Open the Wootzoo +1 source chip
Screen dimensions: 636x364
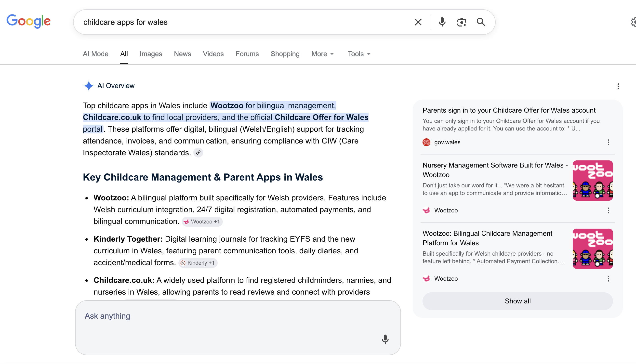[x=202, y=222]
